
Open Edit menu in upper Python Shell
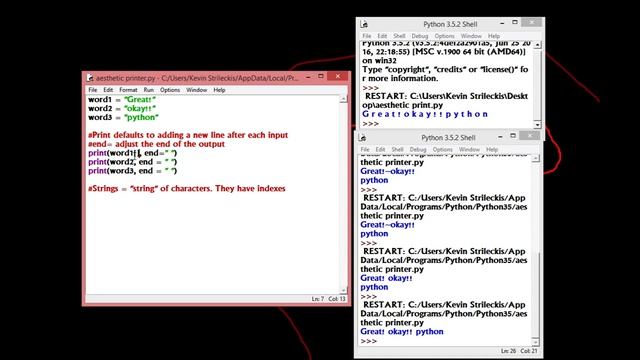tap(382, 36)
